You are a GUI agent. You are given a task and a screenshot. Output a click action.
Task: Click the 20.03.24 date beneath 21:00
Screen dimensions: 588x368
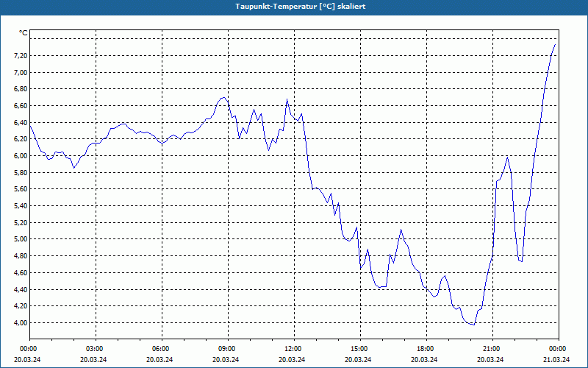(x=490, y=359)
